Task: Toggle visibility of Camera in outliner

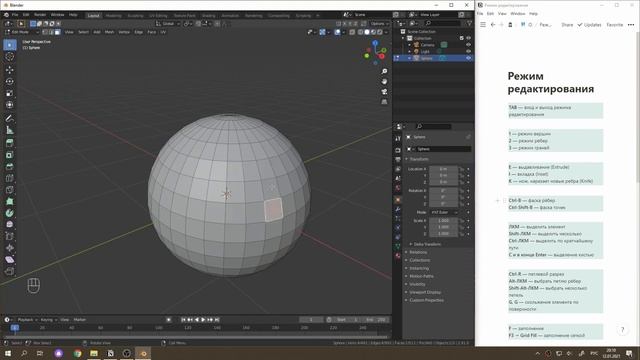Action: pyautogui.click(x=469, y=45)
